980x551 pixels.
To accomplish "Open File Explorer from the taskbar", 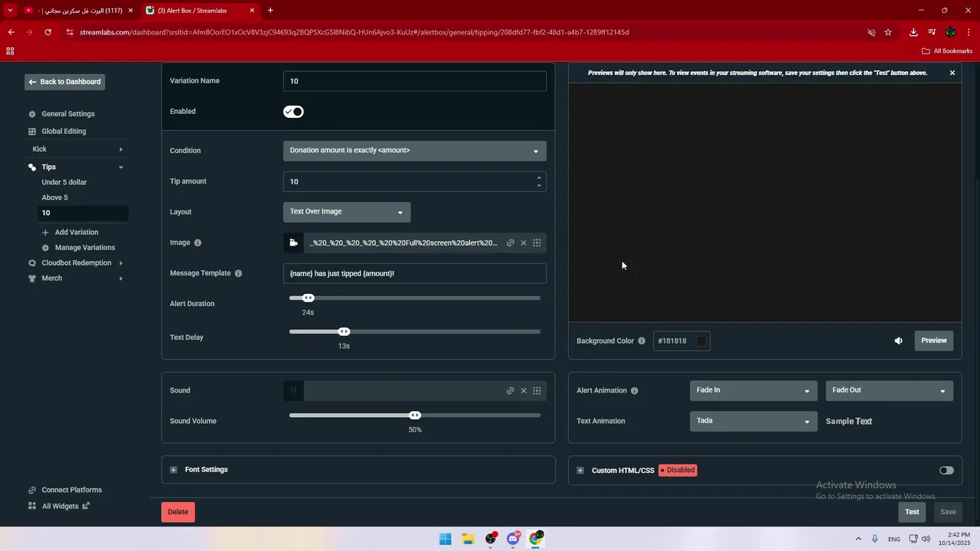I will point(468,539).
